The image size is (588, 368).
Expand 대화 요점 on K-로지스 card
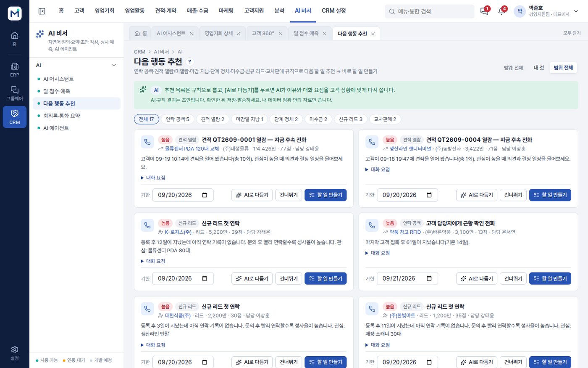tap(153, 261)
